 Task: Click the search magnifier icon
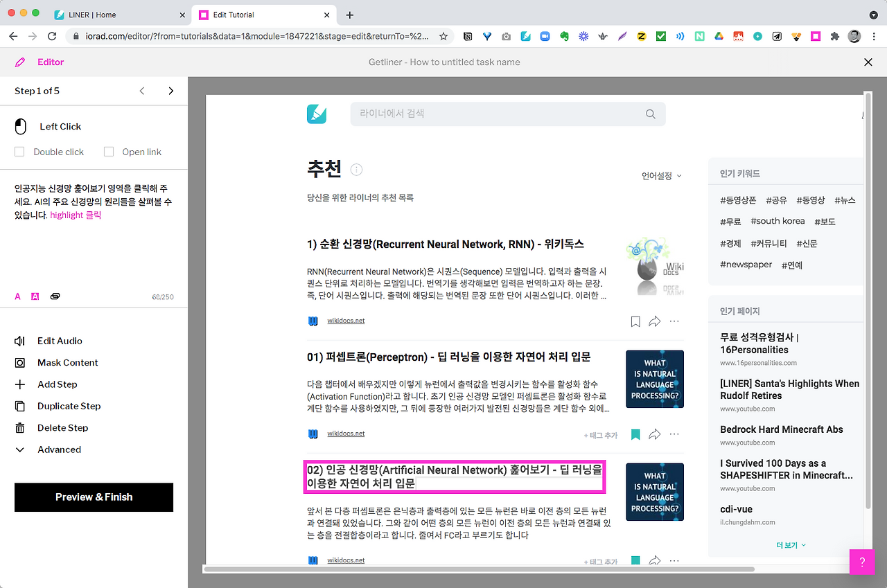click(x=650, y=114)
